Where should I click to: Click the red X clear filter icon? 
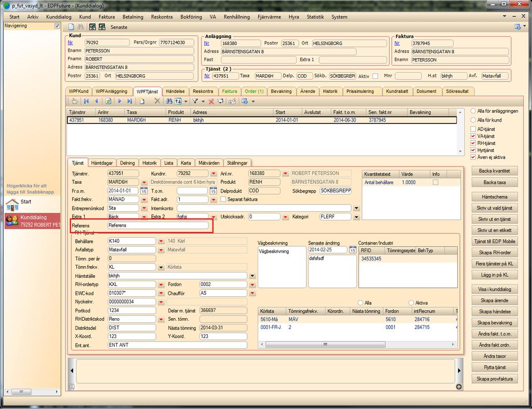click(x=211, y=101)
